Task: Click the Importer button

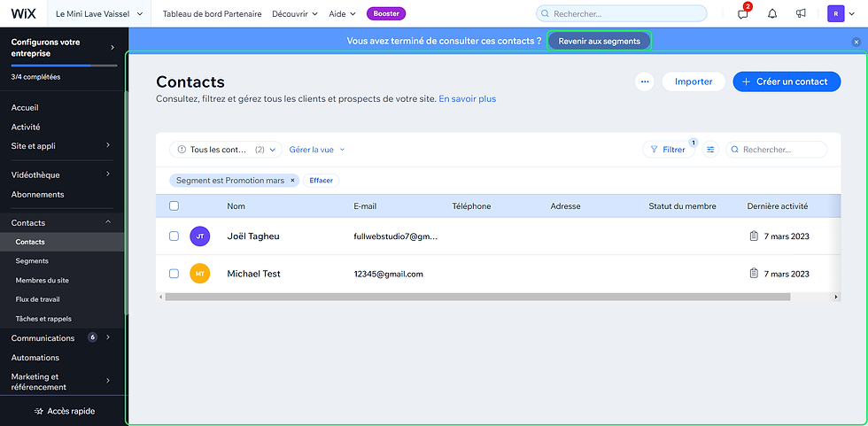Action: pos(694,81)
